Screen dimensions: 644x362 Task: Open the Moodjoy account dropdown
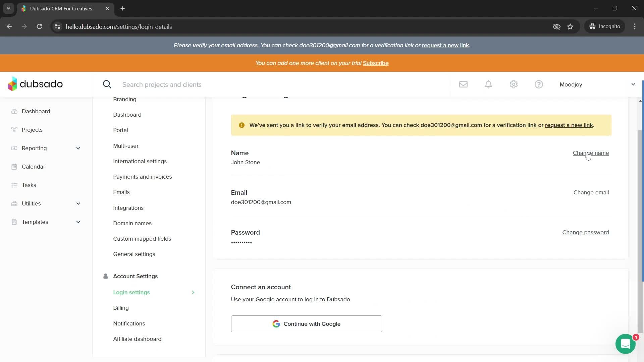tap(597, 84)
